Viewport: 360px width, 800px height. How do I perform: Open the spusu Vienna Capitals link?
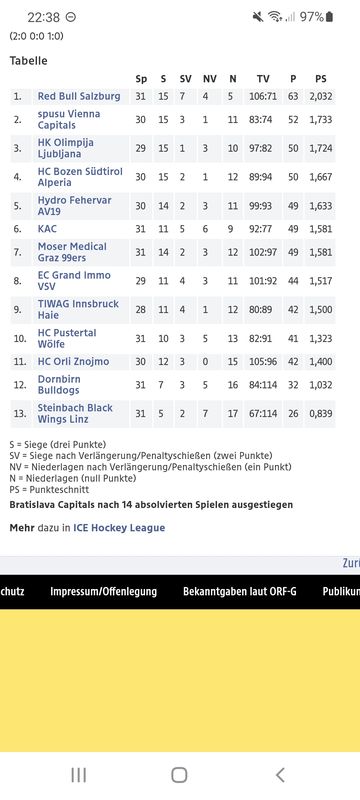pyautogui.click(x=69, y=119)
